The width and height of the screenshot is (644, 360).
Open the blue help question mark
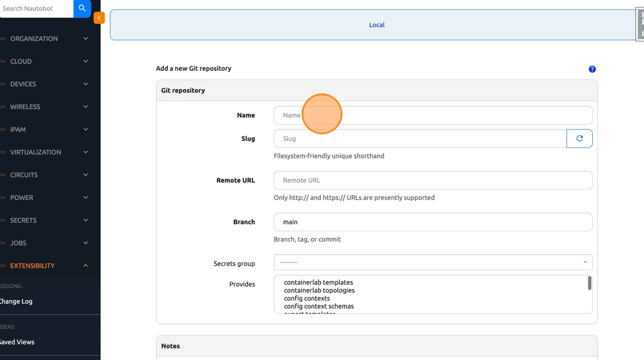[592, 69]
